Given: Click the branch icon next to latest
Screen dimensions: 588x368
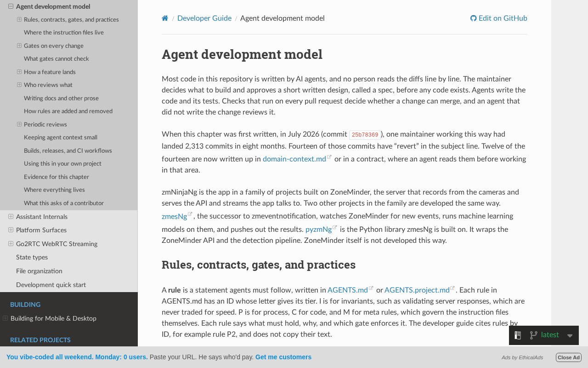Looking at the screenshot, I should [533, 335].
